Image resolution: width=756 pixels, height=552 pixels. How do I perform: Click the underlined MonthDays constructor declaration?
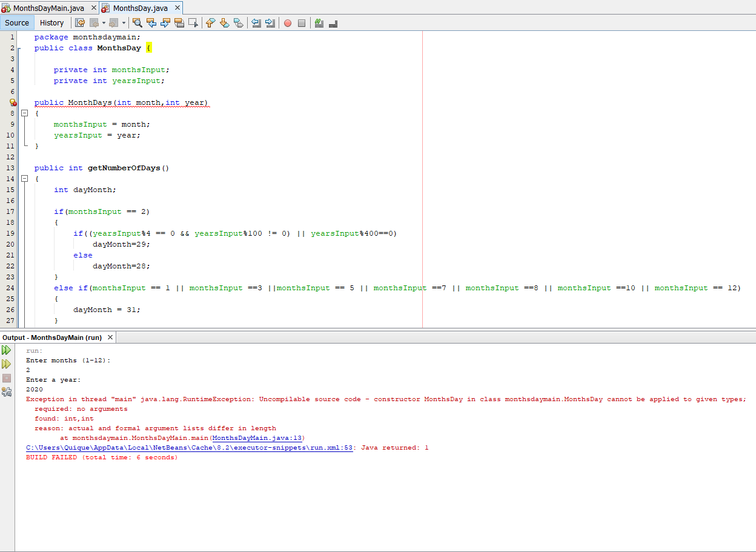click(121, 103)
